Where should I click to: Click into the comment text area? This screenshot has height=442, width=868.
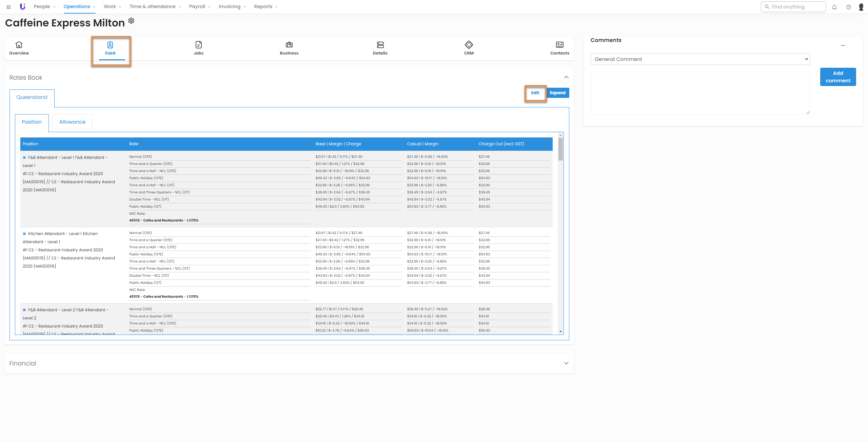coord(700,93)
